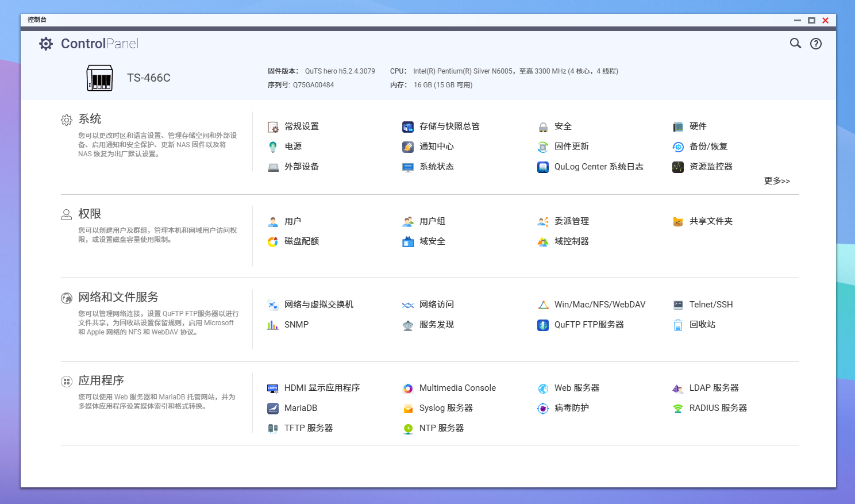This screenshot has width=855, height=504.
Task: Expand system list with 更多>>
Action: (776, 181)
